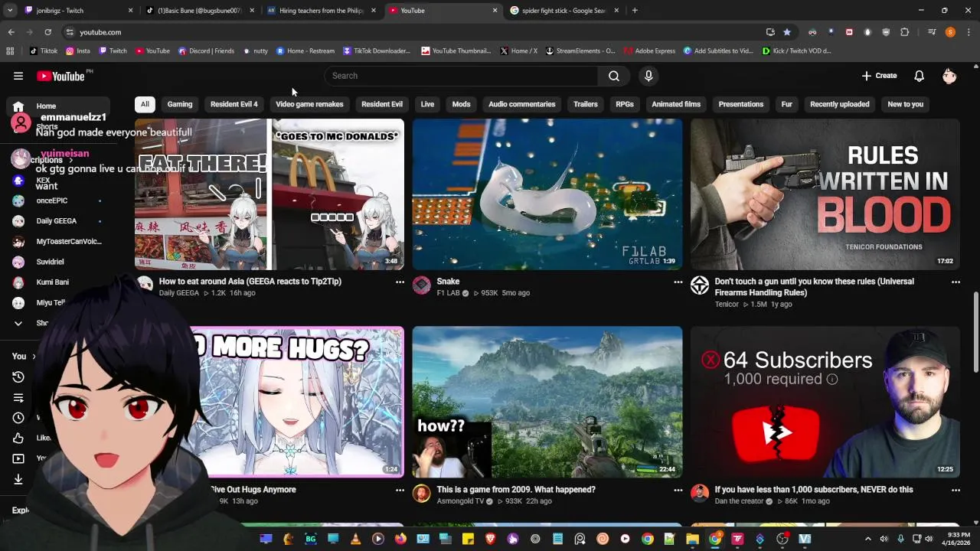The height and width of the screenshot is (551, 980).
Task: Click the Create button
Action: 879,76
